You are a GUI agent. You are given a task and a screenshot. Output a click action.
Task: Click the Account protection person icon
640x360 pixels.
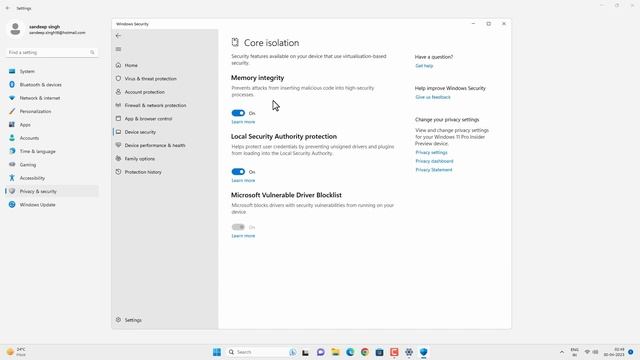click(118, 92)
